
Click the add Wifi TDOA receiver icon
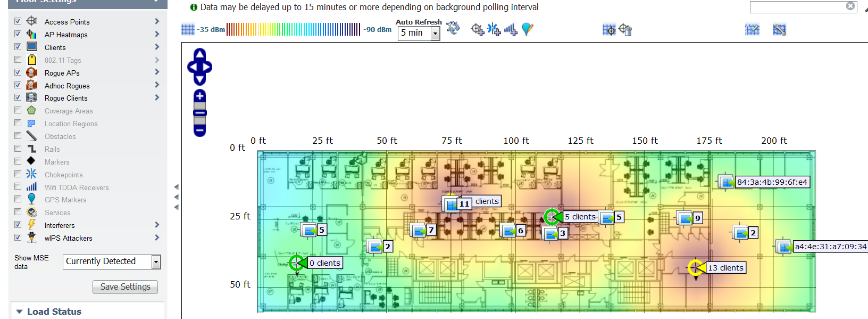pos(511,29)
